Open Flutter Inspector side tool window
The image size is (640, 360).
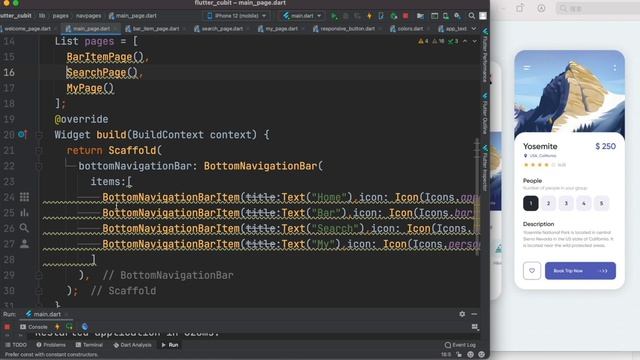[x=485, y=167]
